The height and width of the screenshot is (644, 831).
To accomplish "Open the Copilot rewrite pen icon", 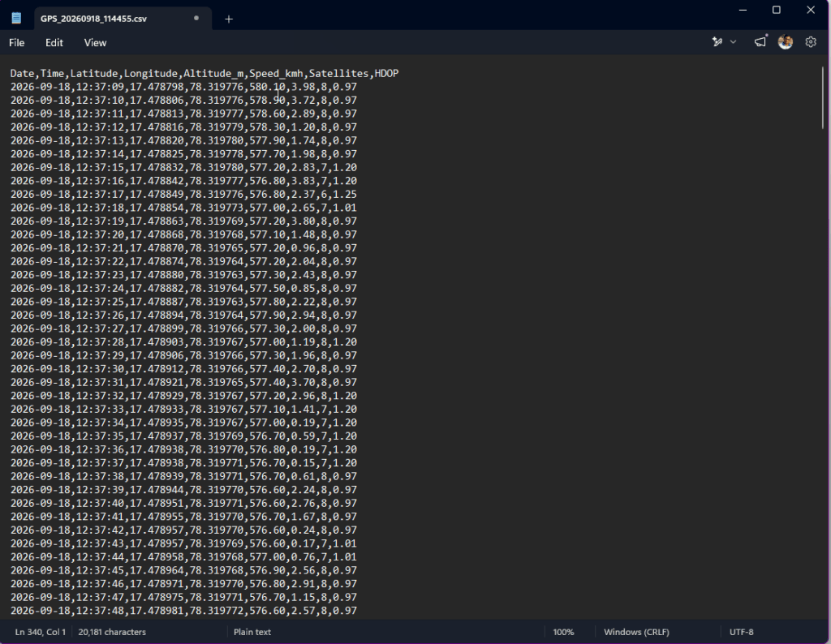I will coord(717,42).
